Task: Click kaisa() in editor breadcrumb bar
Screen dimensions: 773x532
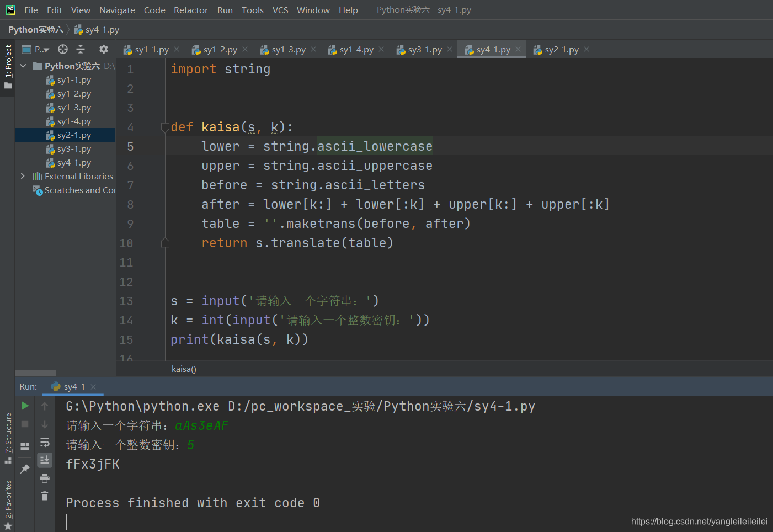Action: tap(184, 369)
